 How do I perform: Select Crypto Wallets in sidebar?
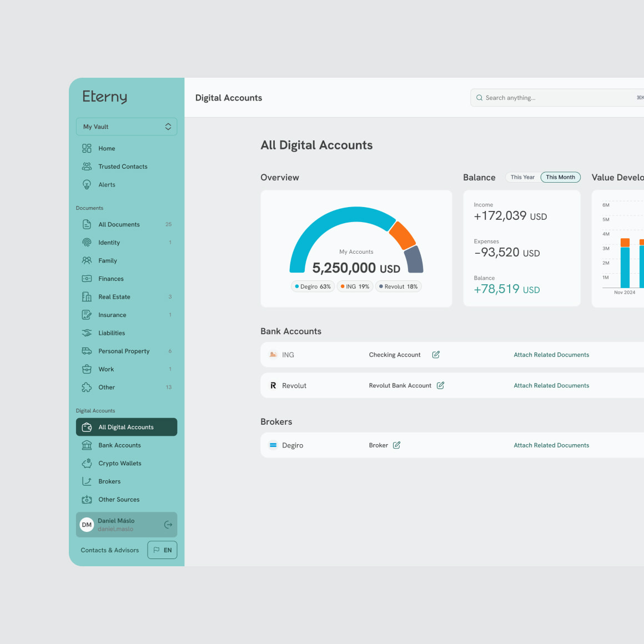[x=127, y=463]
